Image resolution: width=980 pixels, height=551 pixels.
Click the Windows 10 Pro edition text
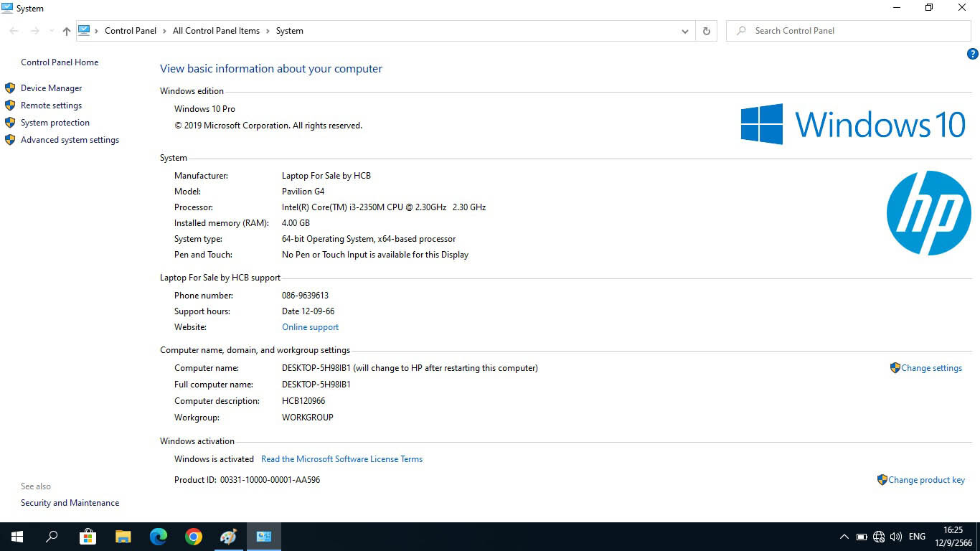click(x=204, y=109)
